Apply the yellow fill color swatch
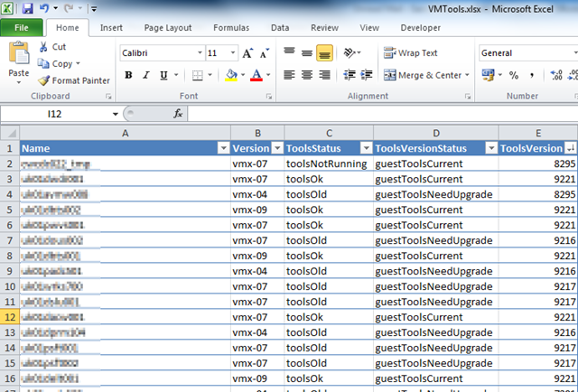The width and height of the screenshot is (578, 392). tap(232, 75)
